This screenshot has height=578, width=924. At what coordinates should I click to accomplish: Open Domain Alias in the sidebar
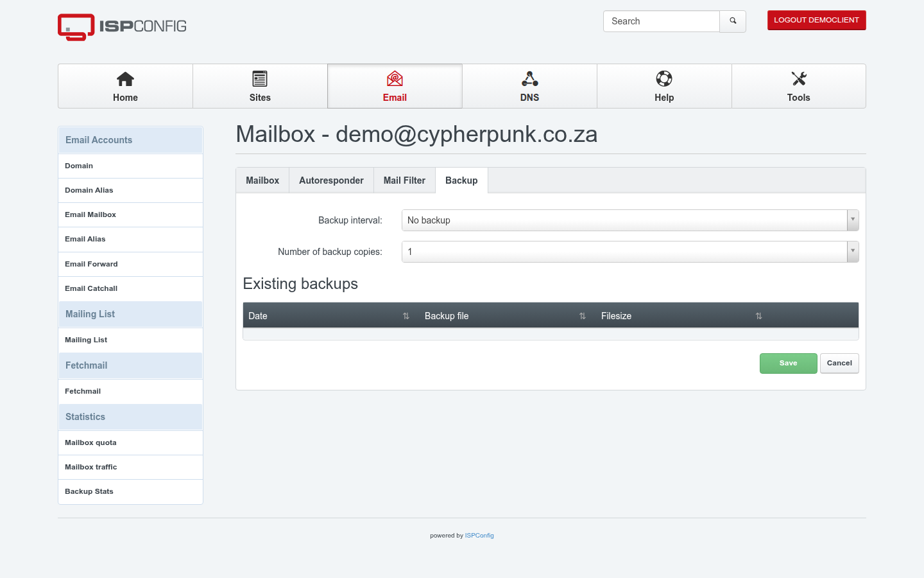pyautogui.click(x=130, y=190)
